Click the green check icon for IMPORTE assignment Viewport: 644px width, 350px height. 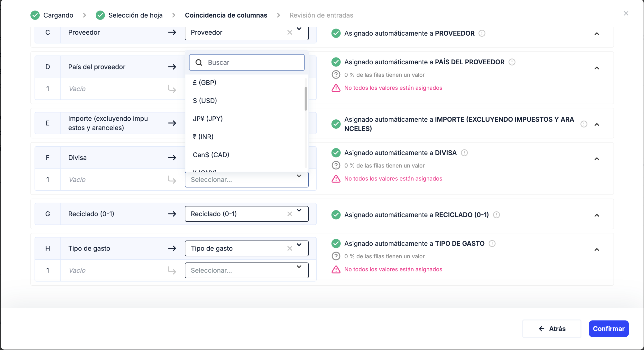point(336,124)
